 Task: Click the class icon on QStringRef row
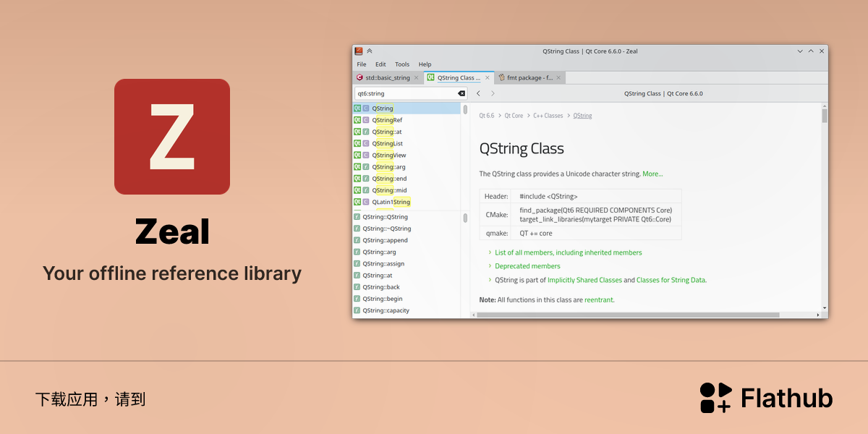[366, 120]
